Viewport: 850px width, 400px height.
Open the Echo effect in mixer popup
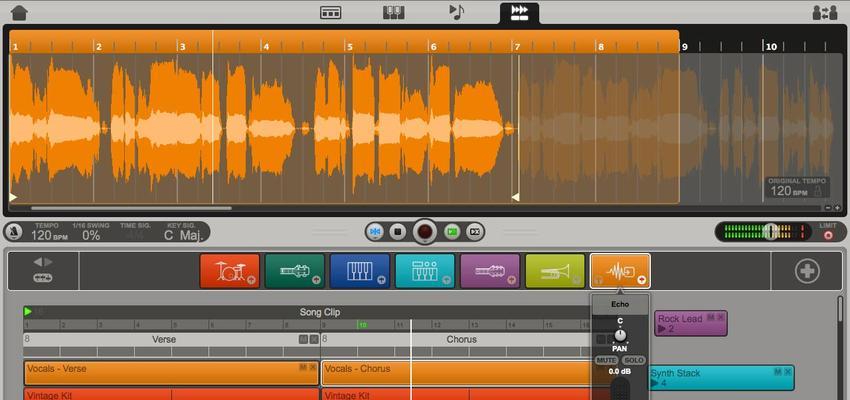(620, 304)
